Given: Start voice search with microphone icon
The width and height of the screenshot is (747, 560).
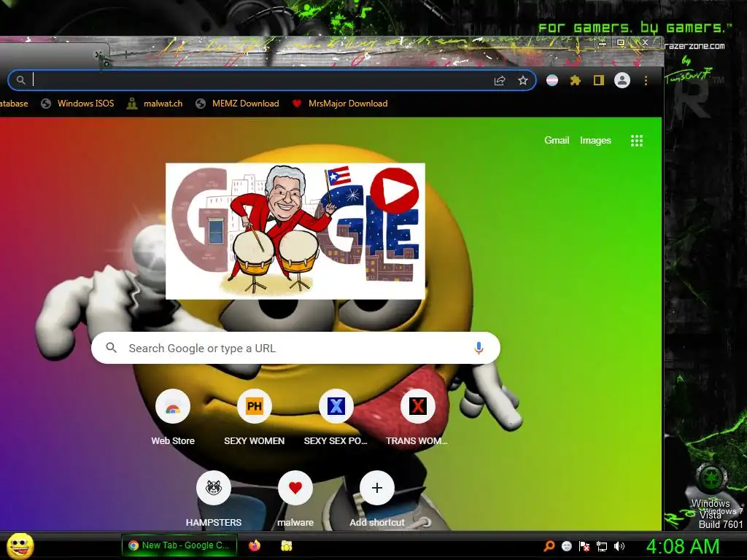Looking at the screenshot, I should [x=479, y=348].
